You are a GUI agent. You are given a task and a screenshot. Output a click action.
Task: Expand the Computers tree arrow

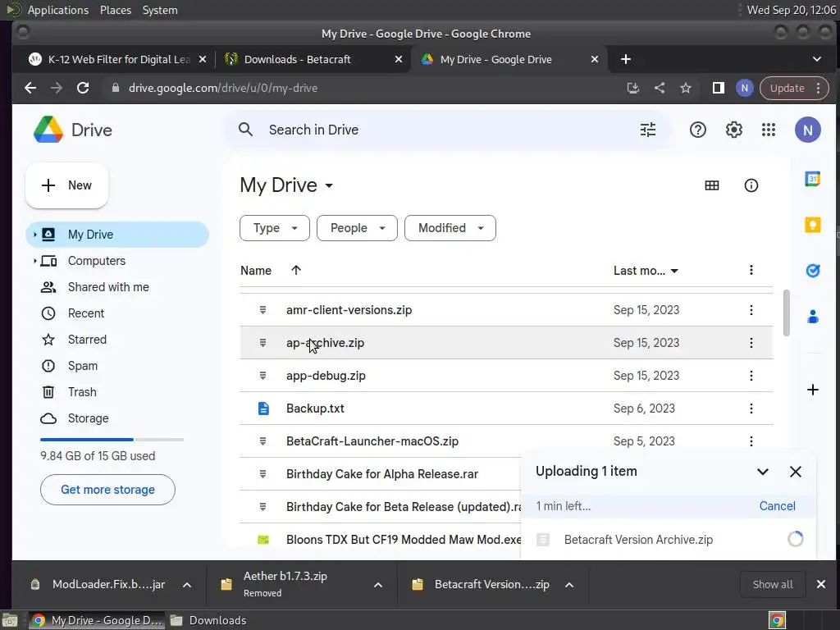34,261
